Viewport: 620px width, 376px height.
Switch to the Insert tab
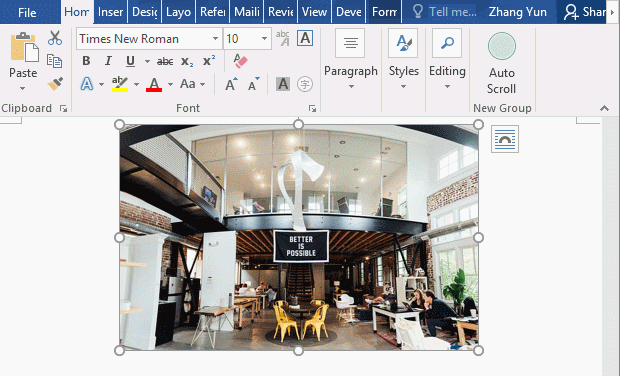110,12
